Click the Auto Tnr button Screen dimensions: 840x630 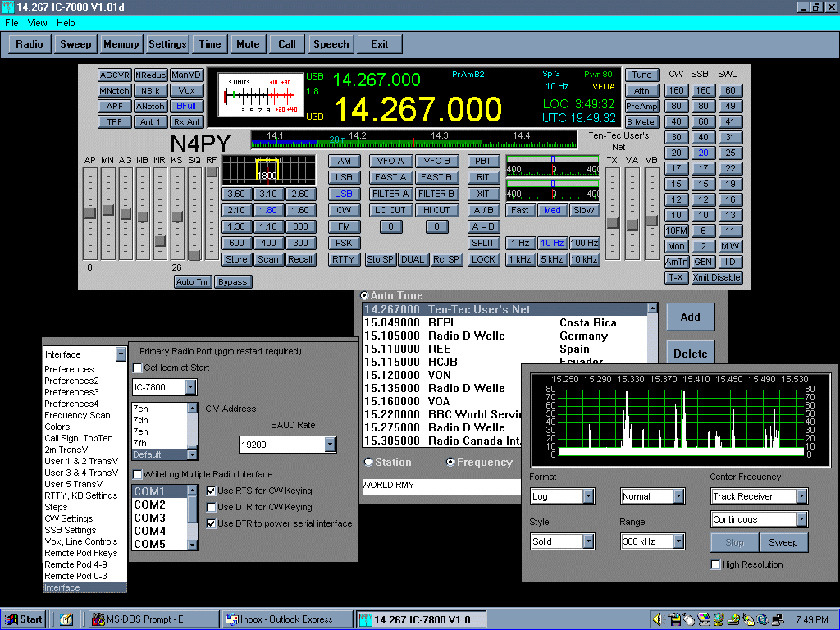click(x=193, y=282)
